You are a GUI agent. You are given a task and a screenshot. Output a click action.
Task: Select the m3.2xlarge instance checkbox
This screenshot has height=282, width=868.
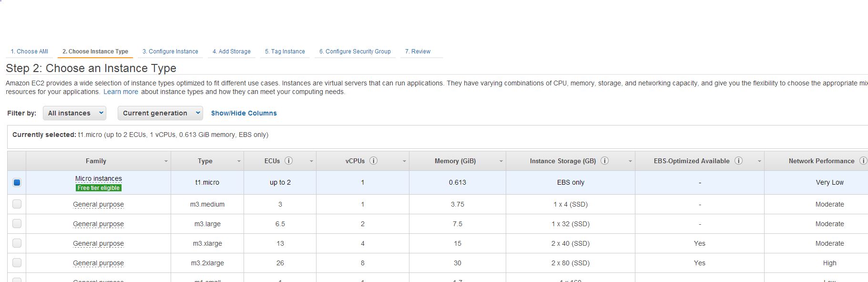(17, 263)
